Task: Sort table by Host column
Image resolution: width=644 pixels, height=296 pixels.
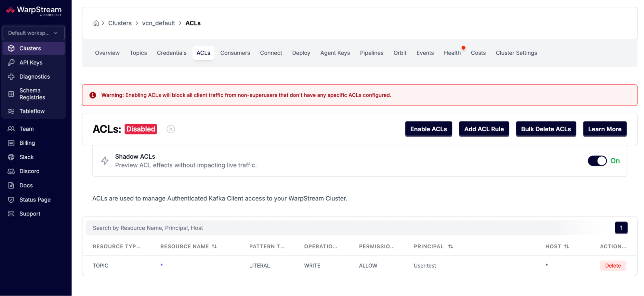Action: [566, 246]
